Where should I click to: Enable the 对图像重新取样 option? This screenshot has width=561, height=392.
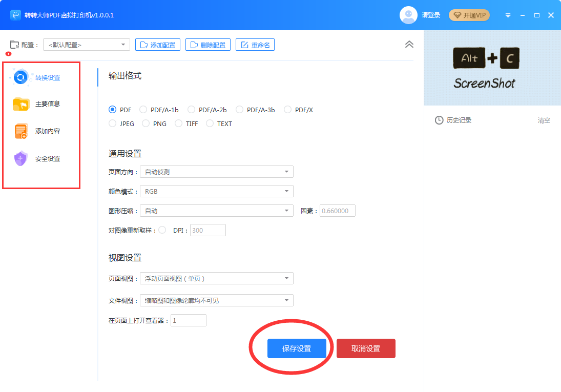[x=161, y=230]
